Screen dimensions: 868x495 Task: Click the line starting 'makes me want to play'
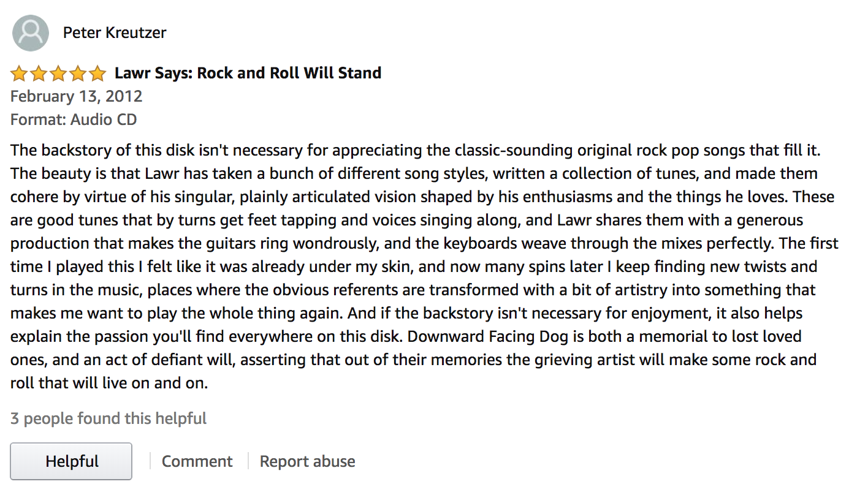click(406, 313)
